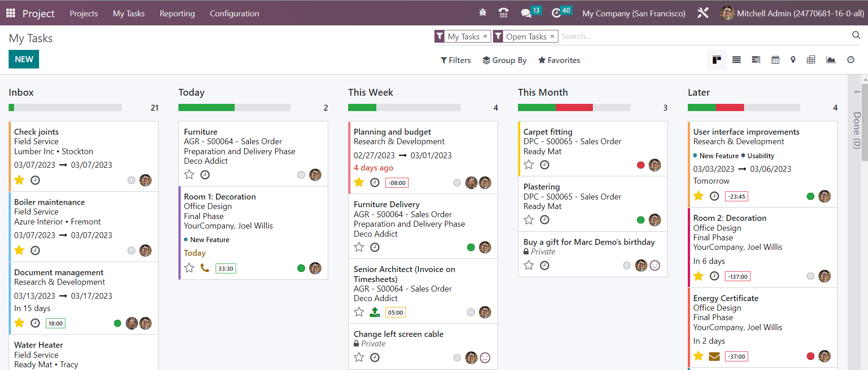This screenshot has width=868, height=370.
Task: Toggle star on Carpet fitting task
Action: pos(529,165)
